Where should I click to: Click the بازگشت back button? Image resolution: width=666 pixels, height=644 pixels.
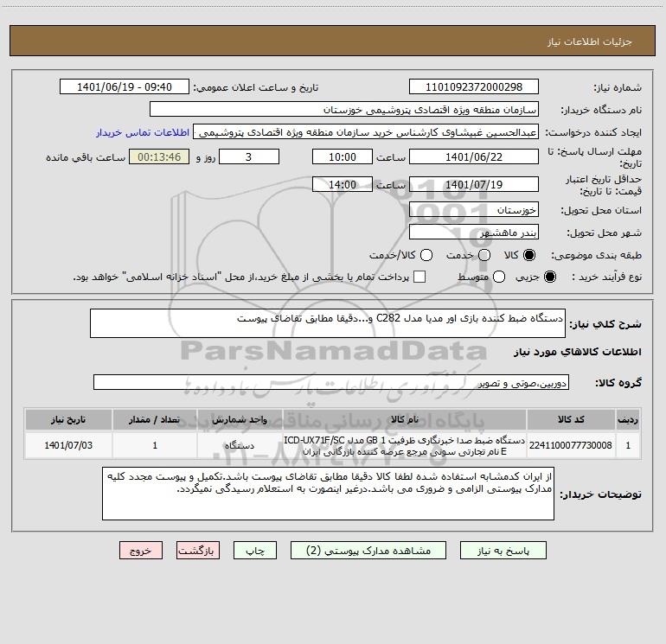[198, 550]
